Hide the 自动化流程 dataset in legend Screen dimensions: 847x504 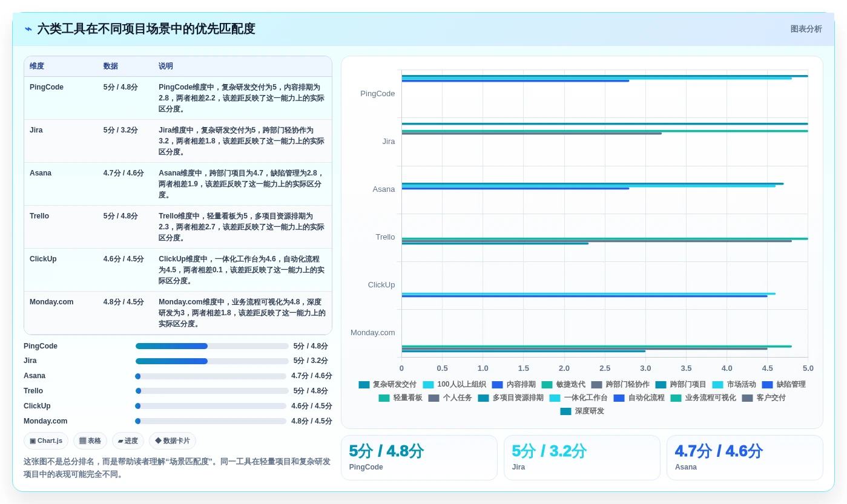(x=639, y=398)
